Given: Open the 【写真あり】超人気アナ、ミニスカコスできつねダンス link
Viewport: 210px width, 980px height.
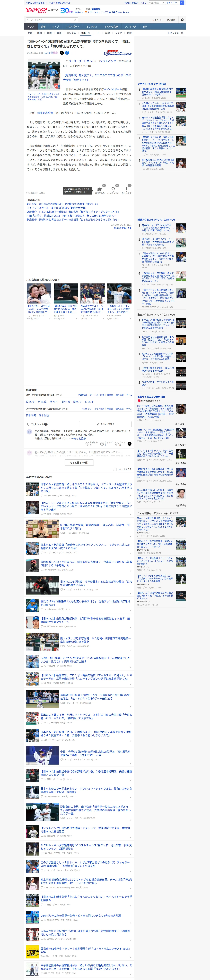Looking at the screenshot, I should tap(97, 78).
